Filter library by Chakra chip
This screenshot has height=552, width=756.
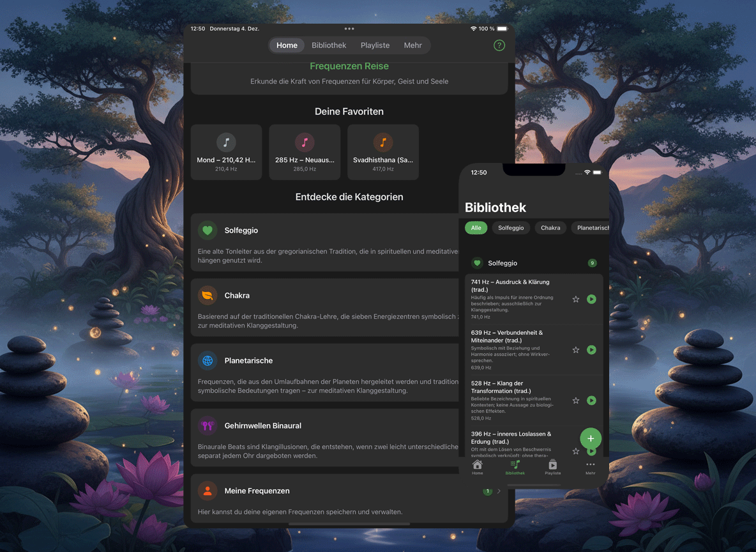coord(550,227)
